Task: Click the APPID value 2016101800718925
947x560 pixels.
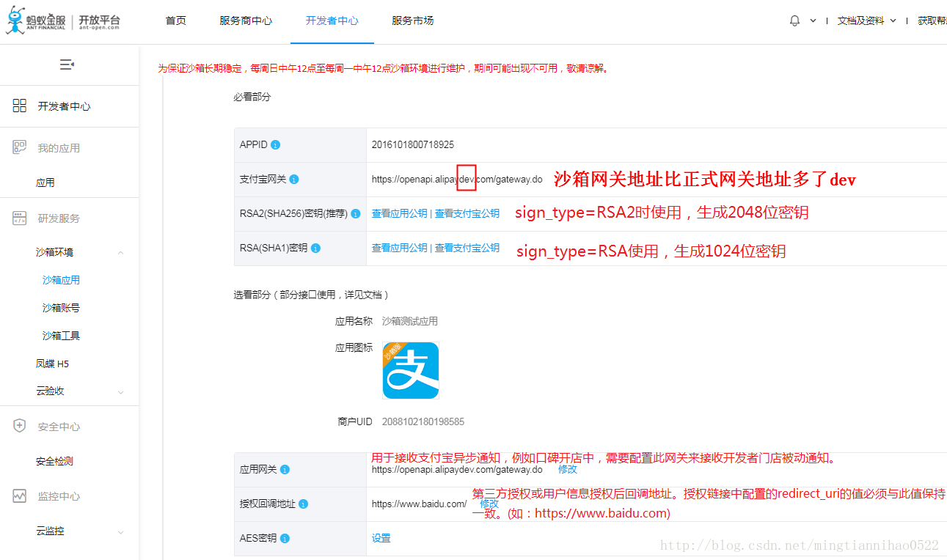Action: (x=413, y=144)
